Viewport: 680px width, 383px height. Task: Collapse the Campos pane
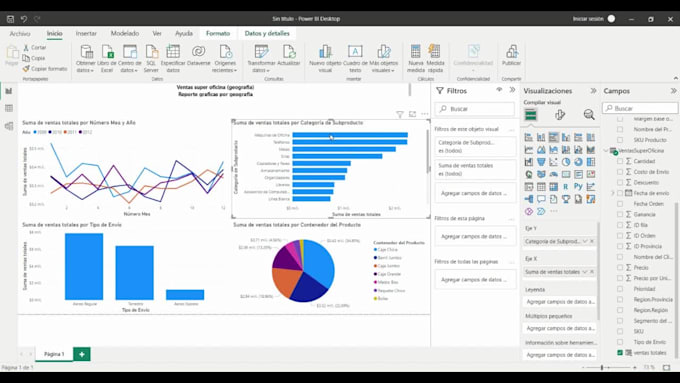pos(673,91)
